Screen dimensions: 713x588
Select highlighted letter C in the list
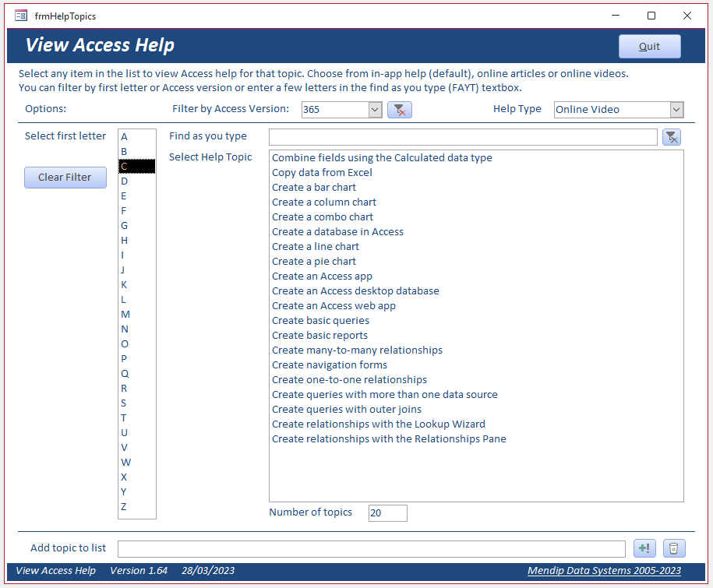[137, 167]
